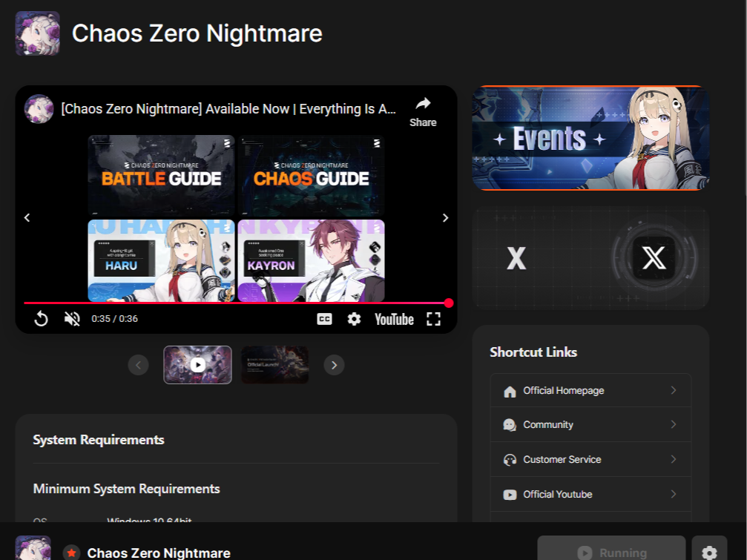The image size is (747, 560).
Task: Open the X social media banner
Action: 590,258
